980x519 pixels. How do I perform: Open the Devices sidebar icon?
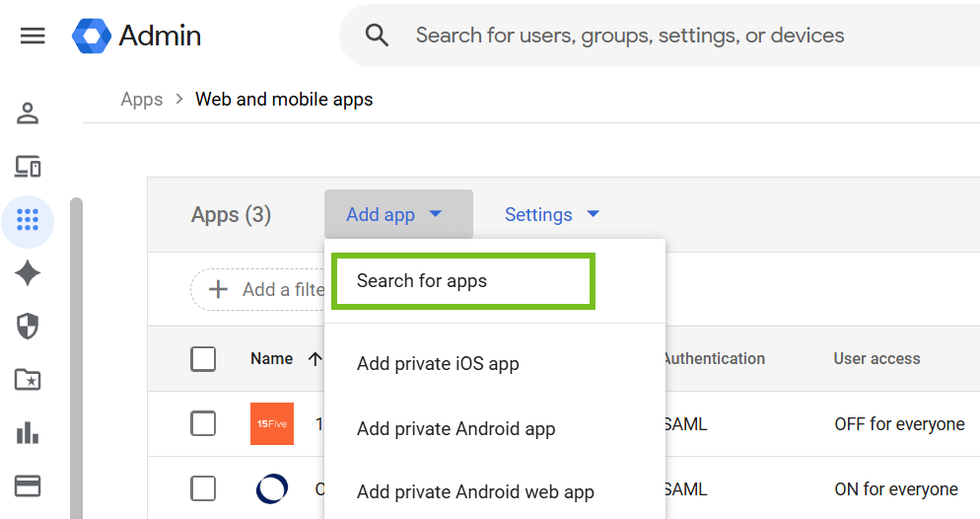point(28,167)
